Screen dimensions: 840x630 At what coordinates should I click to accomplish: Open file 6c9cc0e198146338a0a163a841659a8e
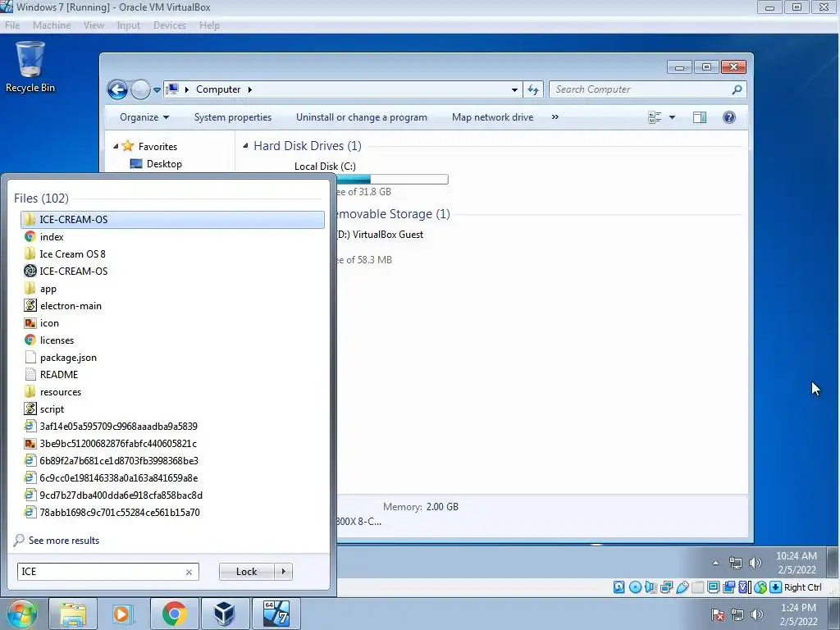pyautogui.click(x=172, y=478)
